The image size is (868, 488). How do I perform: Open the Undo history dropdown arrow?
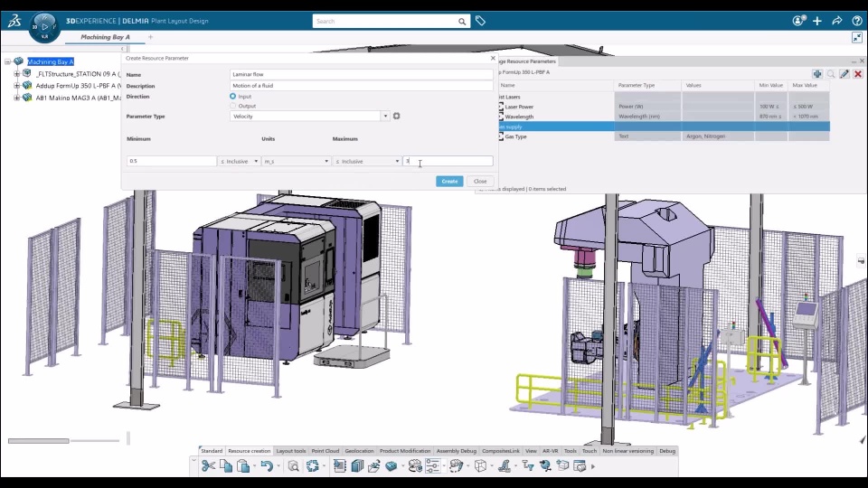click(x=278, y=466)
